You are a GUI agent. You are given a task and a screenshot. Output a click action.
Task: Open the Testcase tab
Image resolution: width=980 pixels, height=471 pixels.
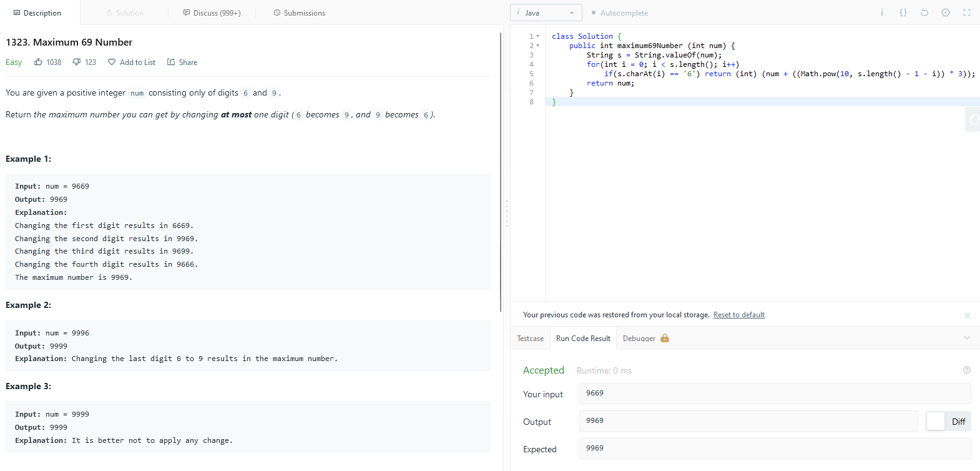point(530,338)
